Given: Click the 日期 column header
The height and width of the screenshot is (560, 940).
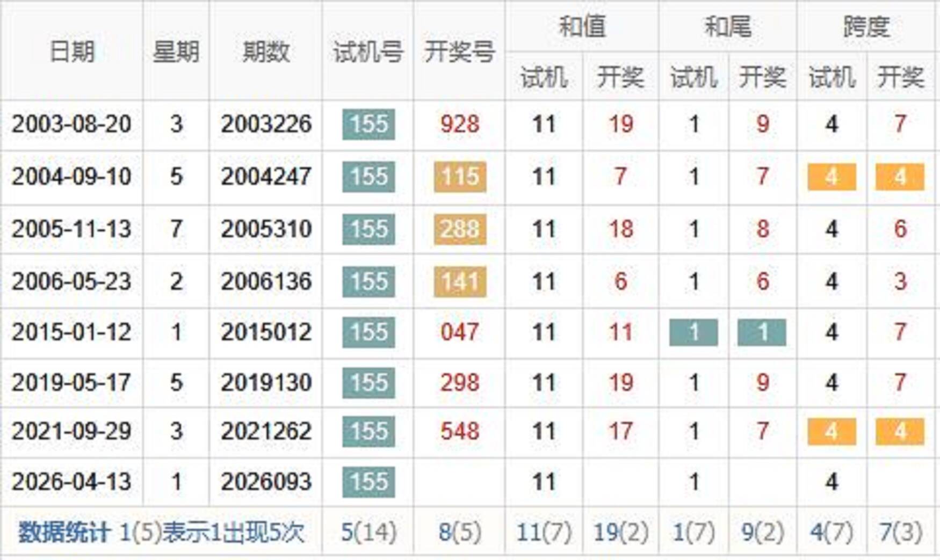Looking at the screenshot, I should pos(71,52).
